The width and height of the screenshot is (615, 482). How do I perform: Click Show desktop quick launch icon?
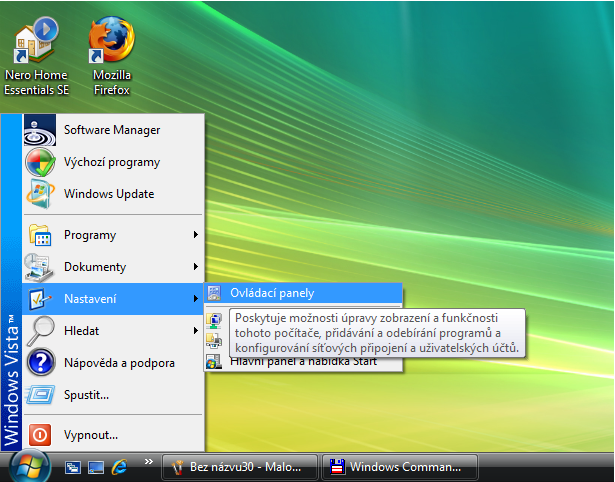click(x=96, y=467)
